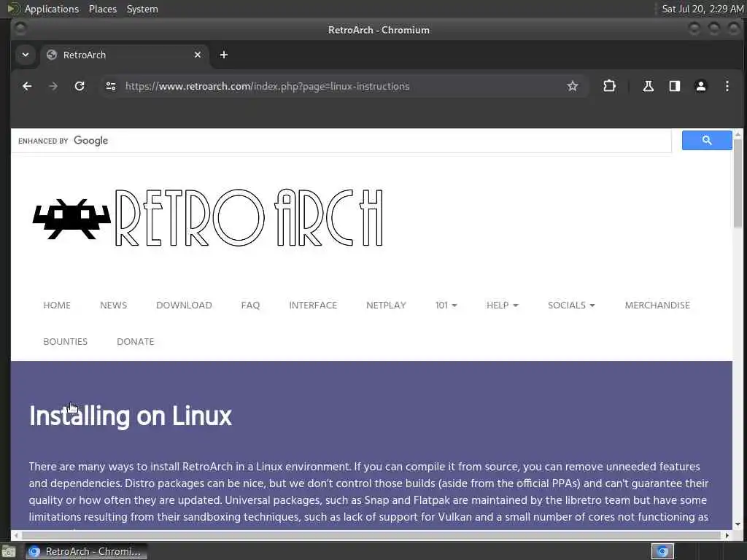Click the workspace switcher Chromium icon
The height and width of the screenshot is (560, 747).
[x=662, y=551]
